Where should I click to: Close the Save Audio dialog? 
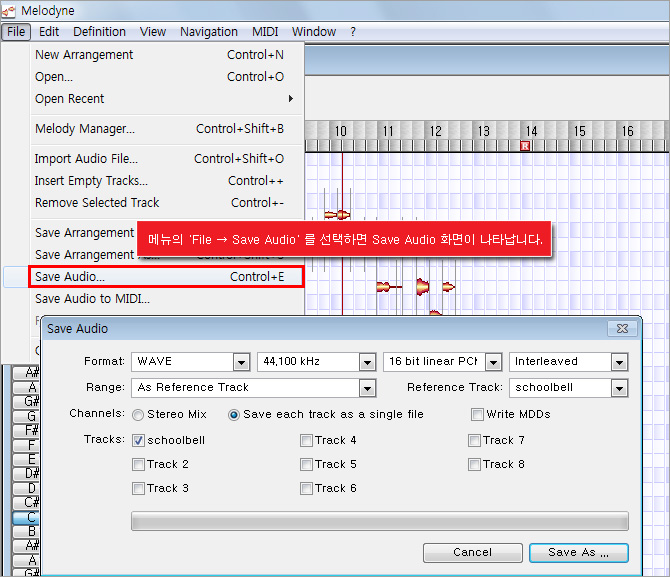(x=622, y=328)
